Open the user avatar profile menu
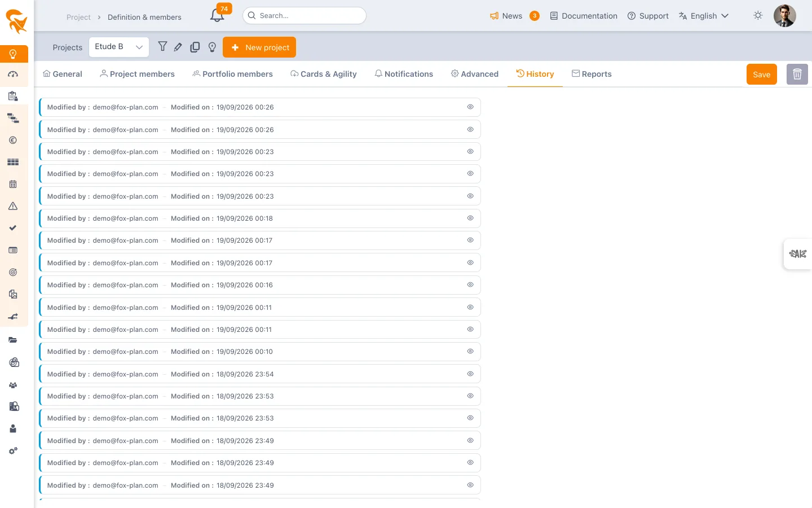The width and height of the screenshot is (812, 508). pos(784,16)
